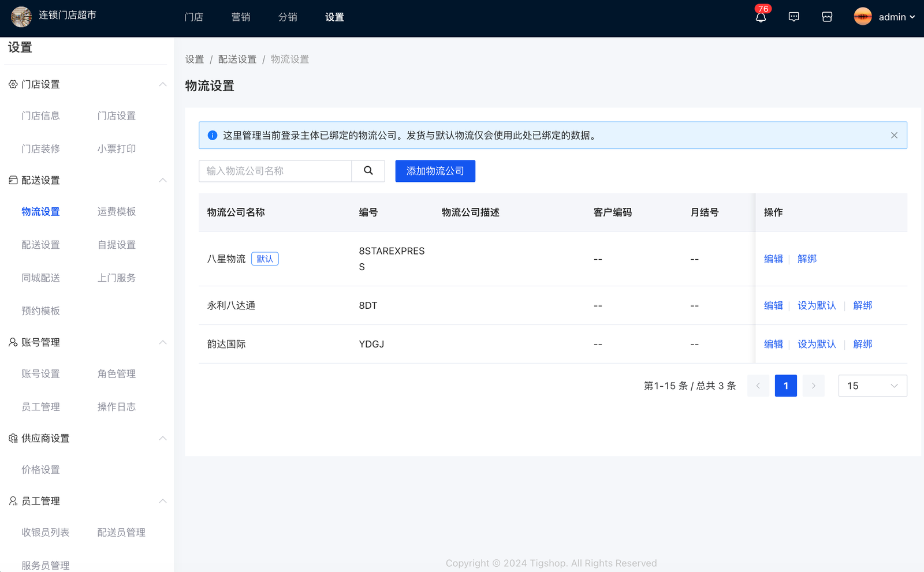Open the page size dropdown showing 15
This screenshot has width=924, height=572.
click(x=872, y=386)
